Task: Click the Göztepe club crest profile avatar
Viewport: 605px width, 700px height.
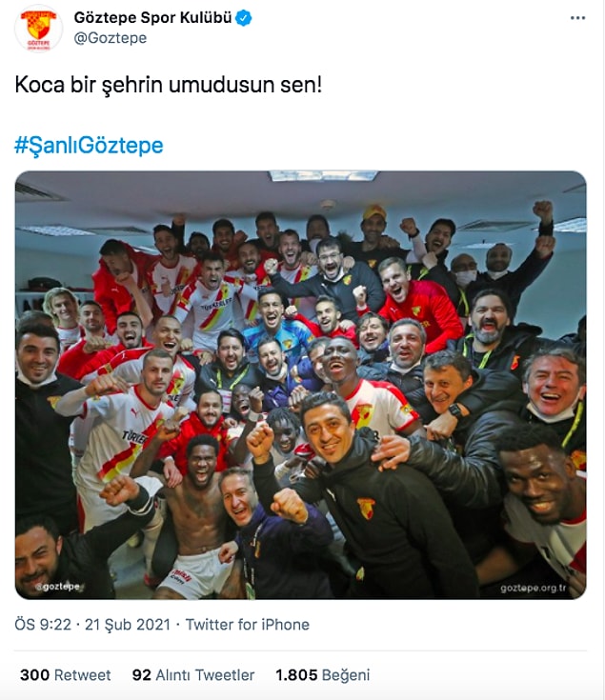Action: coord(38,29)
